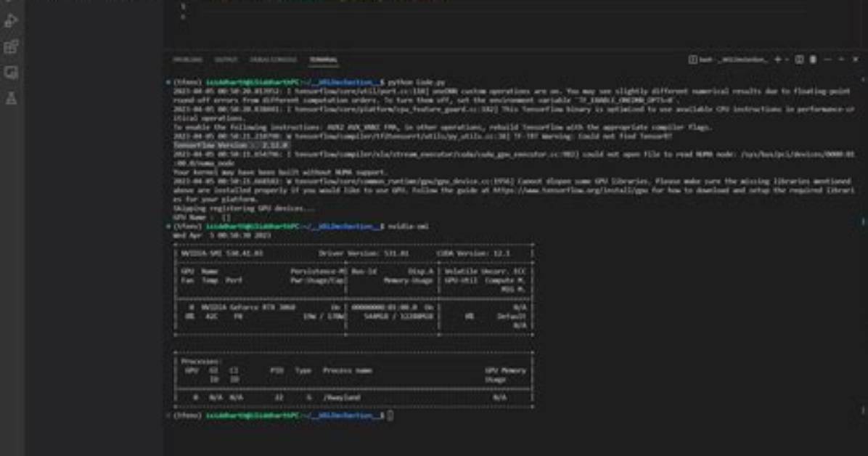Select the Terminal panel tab
The width and height of the screenshot is (868, 456).
tap(323, 60)
